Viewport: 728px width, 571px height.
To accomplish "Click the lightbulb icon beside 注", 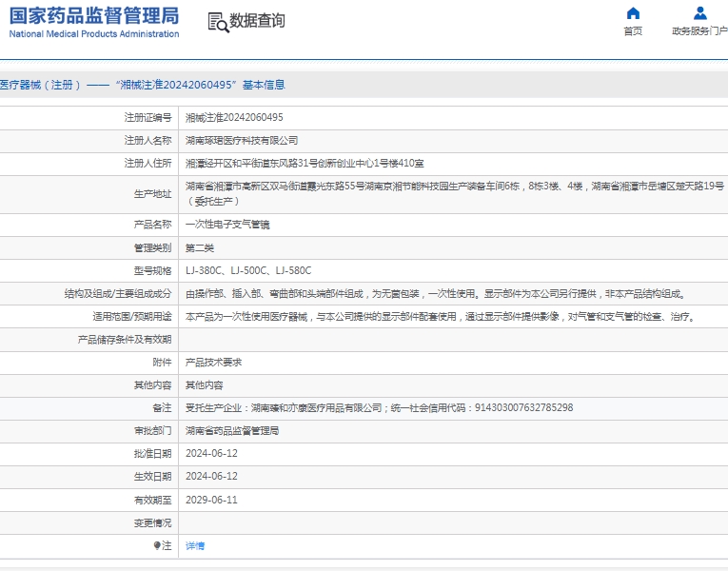I will pos(157,545).
